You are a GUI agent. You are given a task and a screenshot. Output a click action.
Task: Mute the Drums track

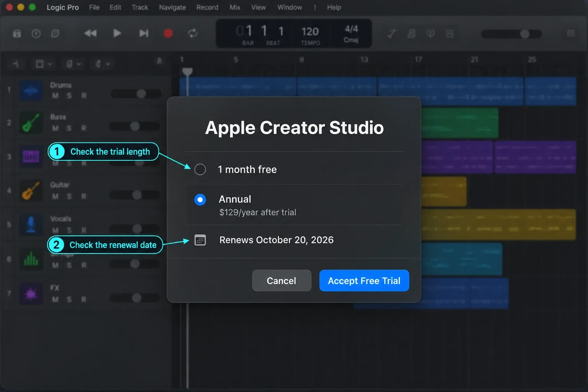pyautogui.click(x=56, y=96)
